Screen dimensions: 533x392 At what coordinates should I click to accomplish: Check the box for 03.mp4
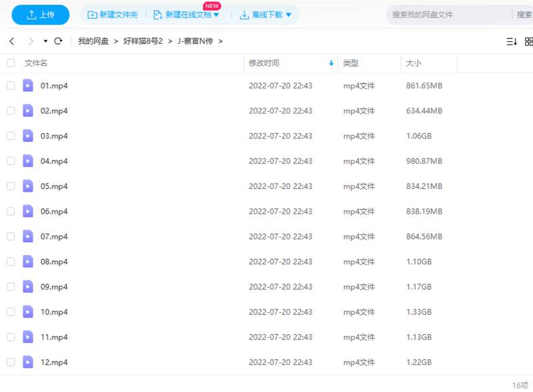point(11,136)
